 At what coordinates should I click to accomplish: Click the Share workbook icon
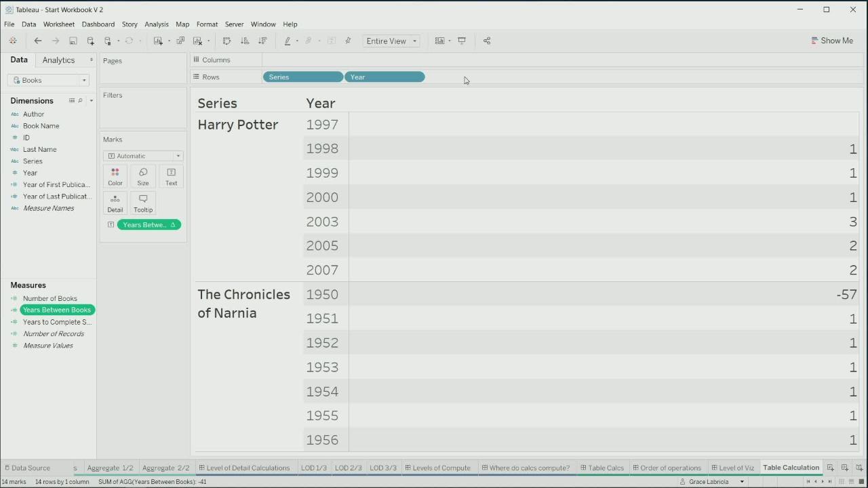[487, 41]
